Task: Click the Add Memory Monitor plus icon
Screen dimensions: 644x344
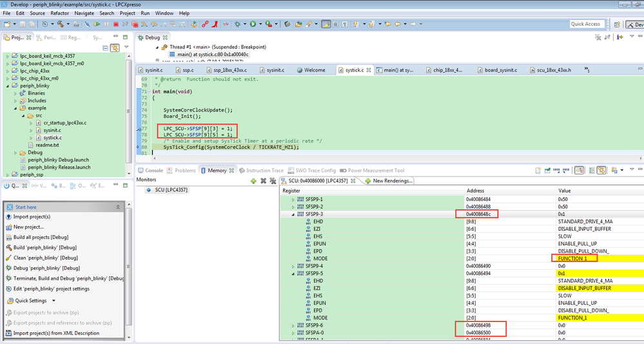Action: pos(253,180)
